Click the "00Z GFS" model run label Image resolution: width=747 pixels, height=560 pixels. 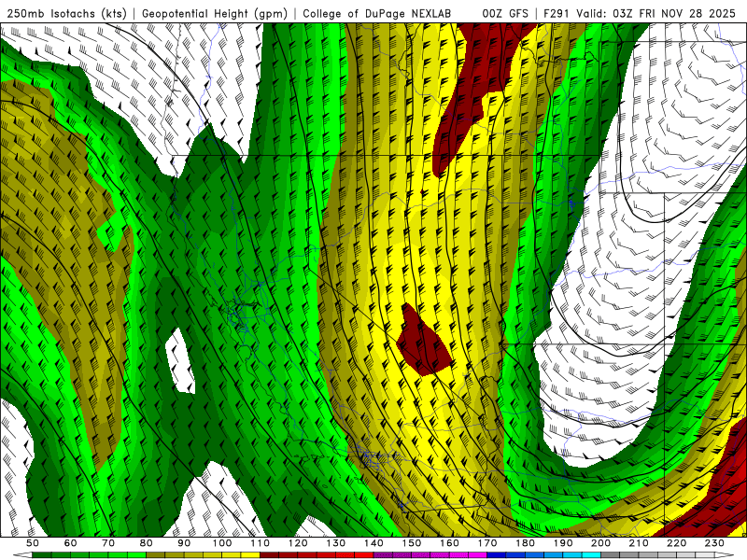[x=505, y=14]
